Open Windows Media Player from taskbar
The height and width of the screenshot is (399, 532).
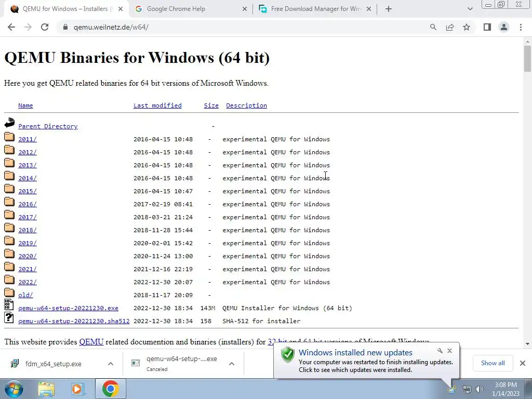[77, 389]
